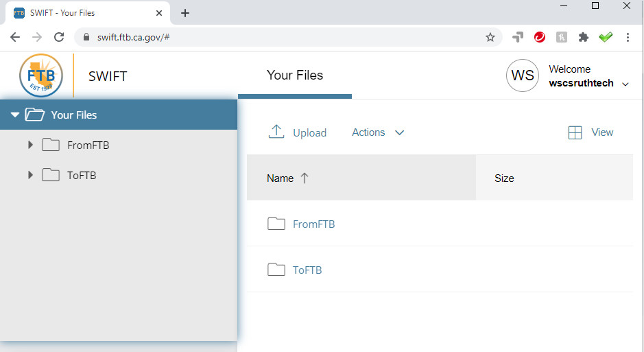Go back in the browser
This screenshot has height=352, width=644.
[x=15, y=37]
